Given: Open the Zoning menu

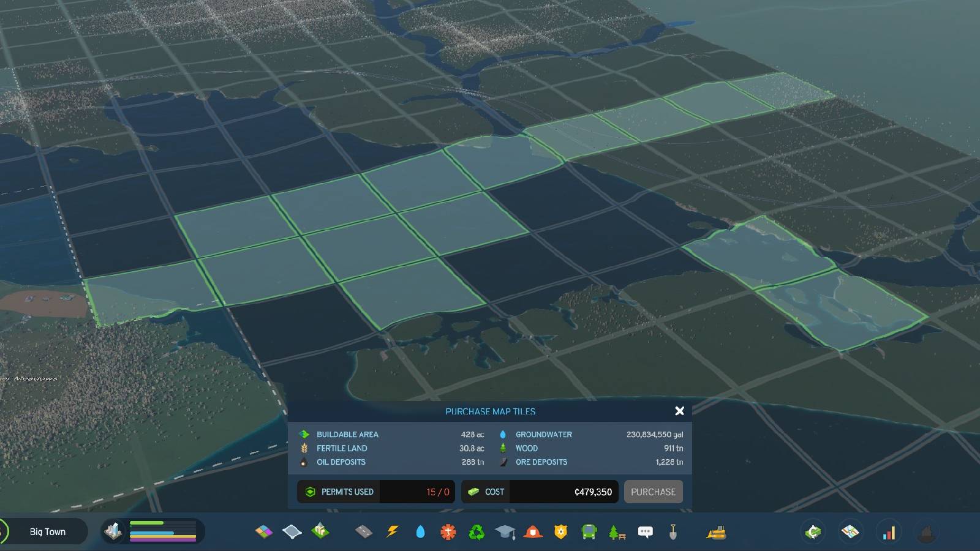Looking at the screenshot, I should 263,532.
